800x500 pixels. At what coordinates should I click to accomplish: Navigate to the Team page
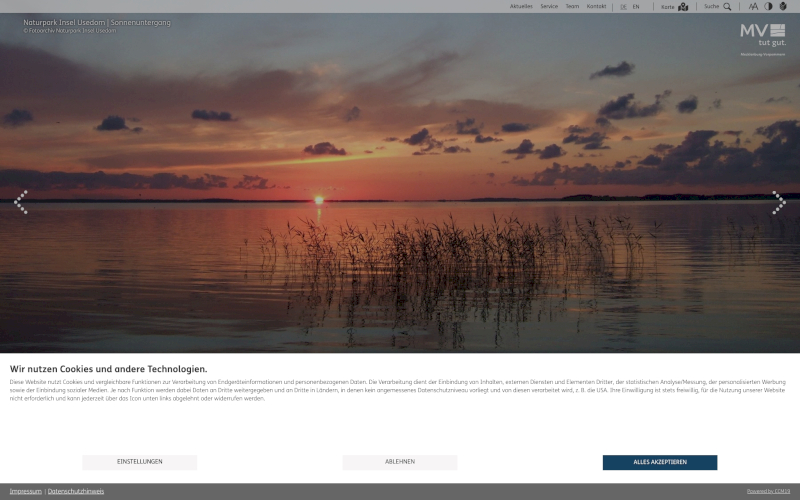coord(572,6)
